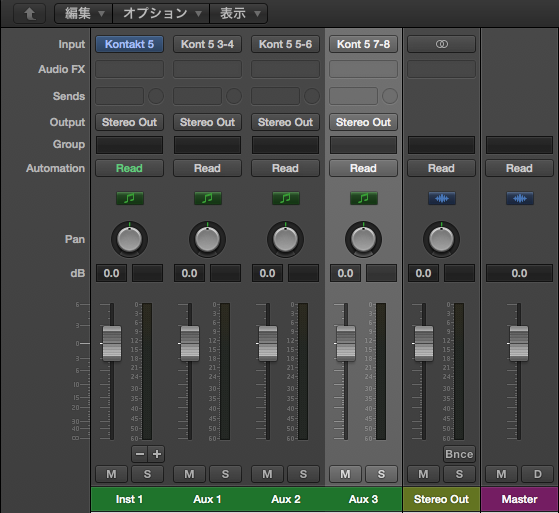Mute the Inst 1 channel
This screenshot has width=559, height=513.
tap(111, 474)
